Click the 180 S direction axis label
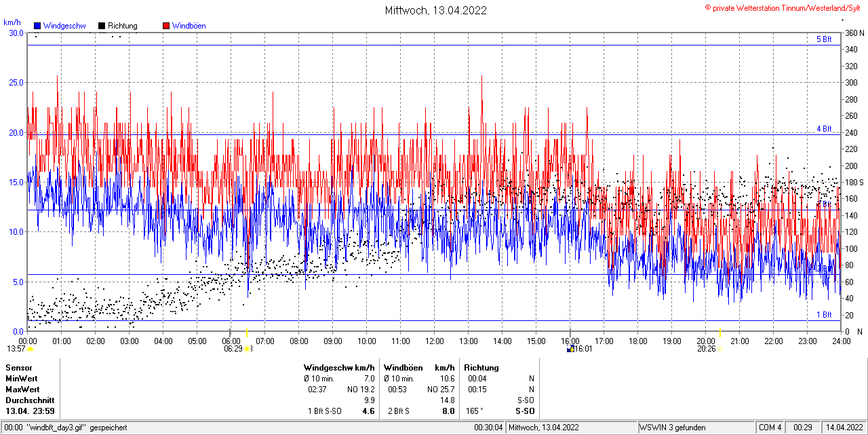868x435 pixels. [853, 182]
